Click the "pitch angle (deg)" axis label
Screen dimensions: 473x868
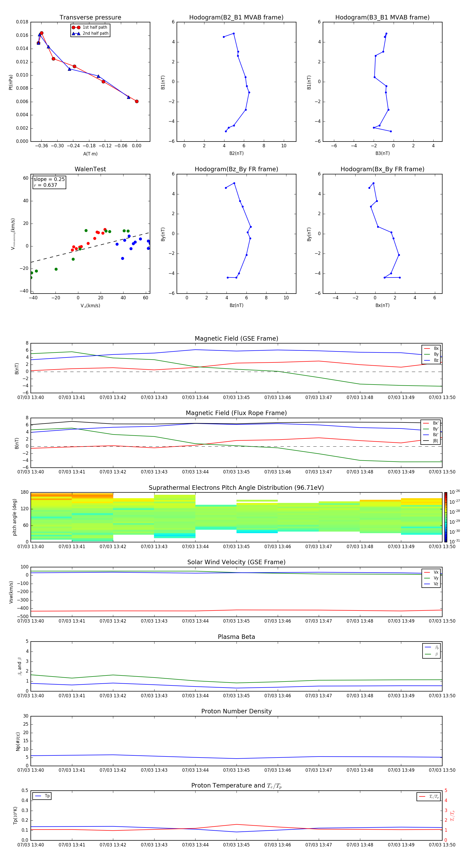[x=14, y=517]
